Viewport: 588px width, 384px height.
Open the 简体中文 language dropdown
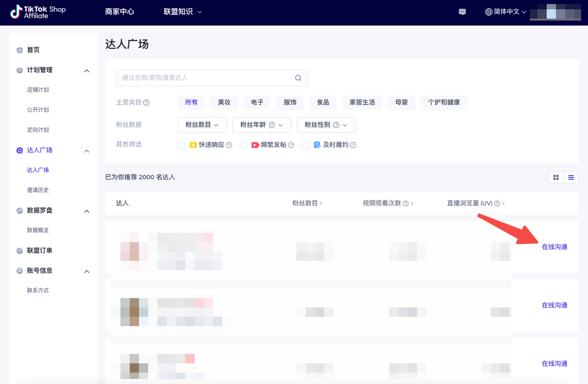coord(505,11)
